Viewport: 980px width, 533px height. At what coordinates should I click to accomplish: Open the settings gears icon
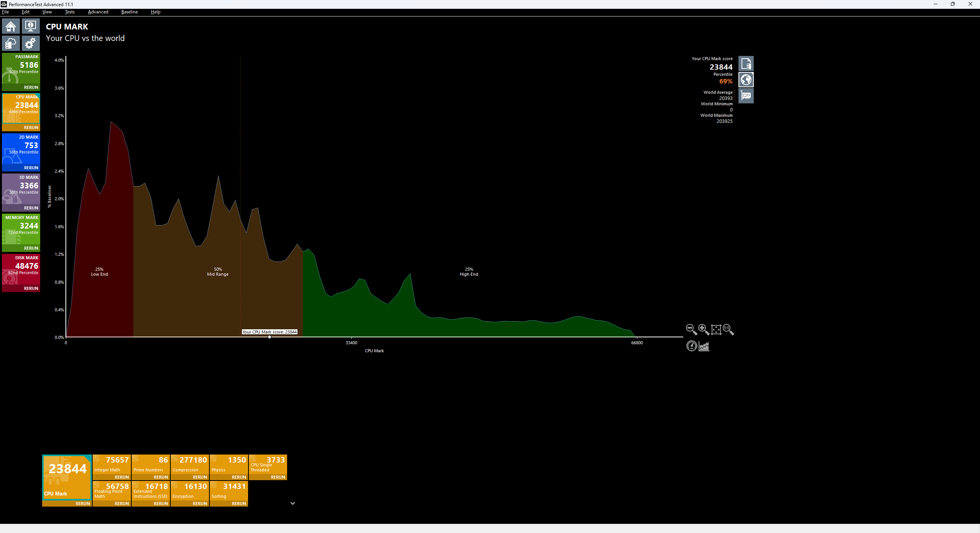(x=30, y=43)
